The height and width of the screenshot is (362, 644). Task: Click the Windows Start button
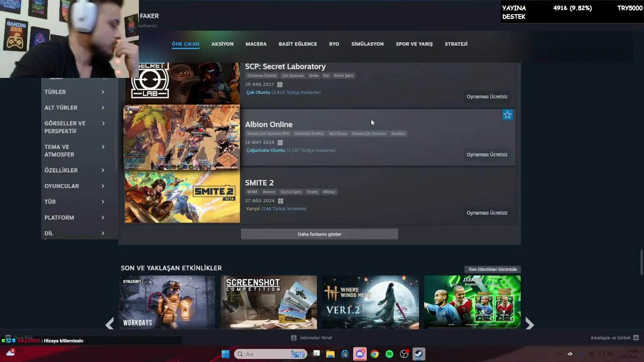[225, 354]
